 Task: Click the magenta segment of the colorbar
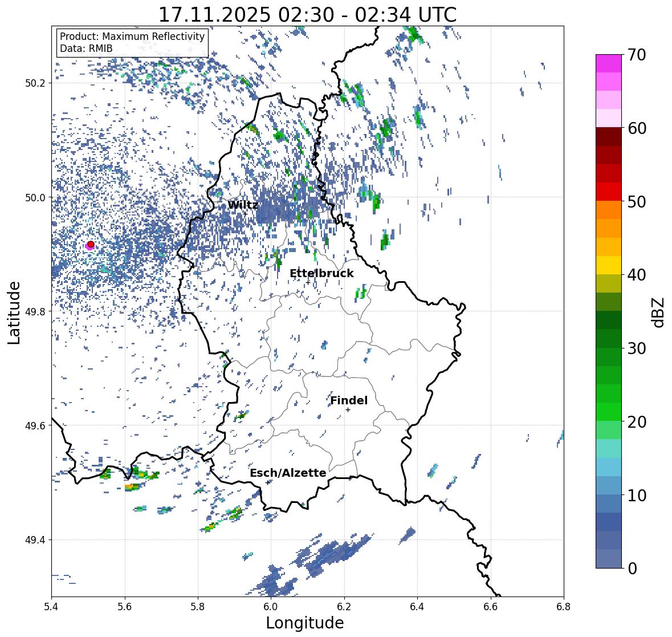click(x=609, y=63)
